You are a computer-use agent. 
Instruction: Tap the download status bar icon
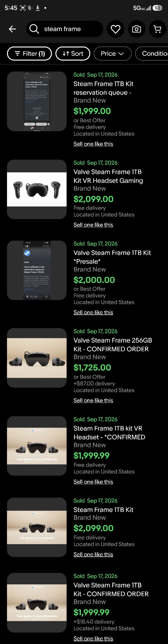click(x=38, y=8)
